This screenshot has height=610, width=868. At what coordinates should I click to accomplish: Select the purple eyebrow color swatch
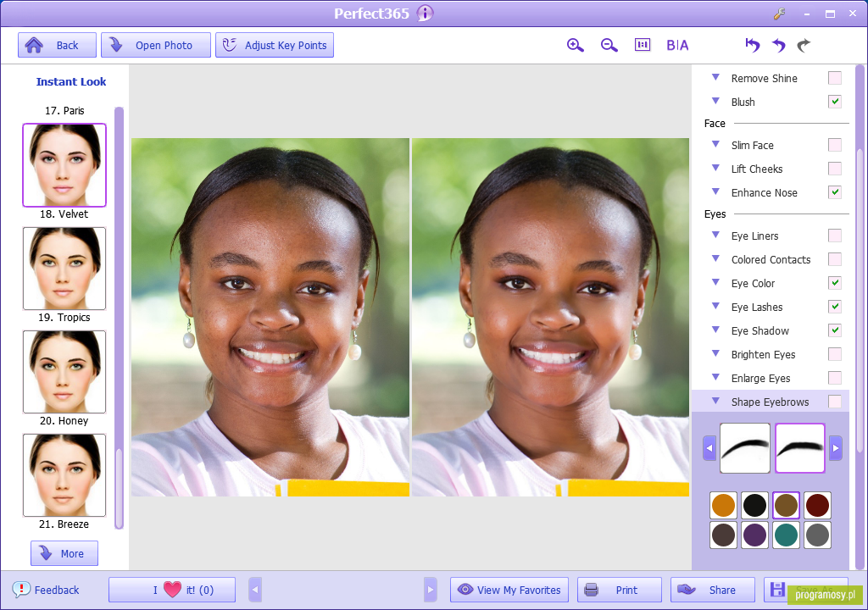(754, 535)
